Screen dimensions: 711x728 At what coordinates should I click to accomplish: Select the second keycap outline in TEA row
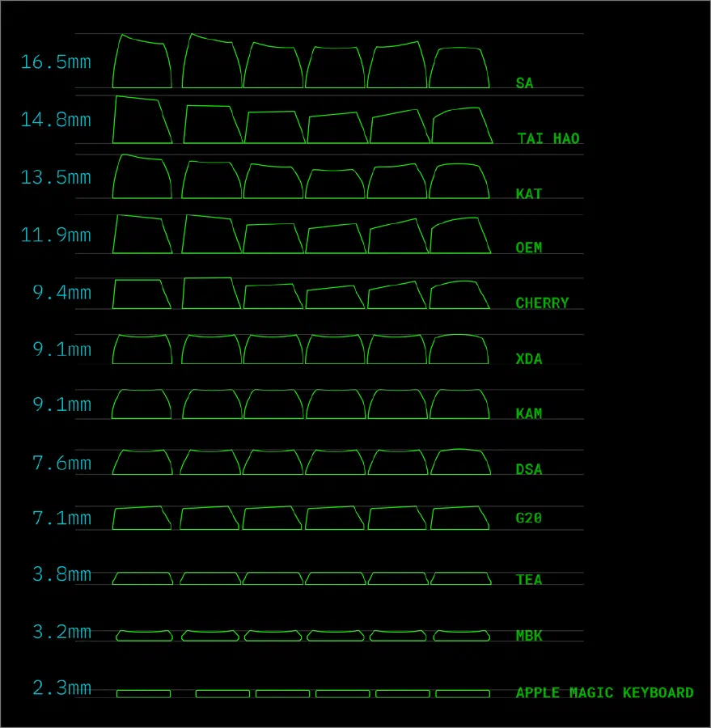(210, 578)
